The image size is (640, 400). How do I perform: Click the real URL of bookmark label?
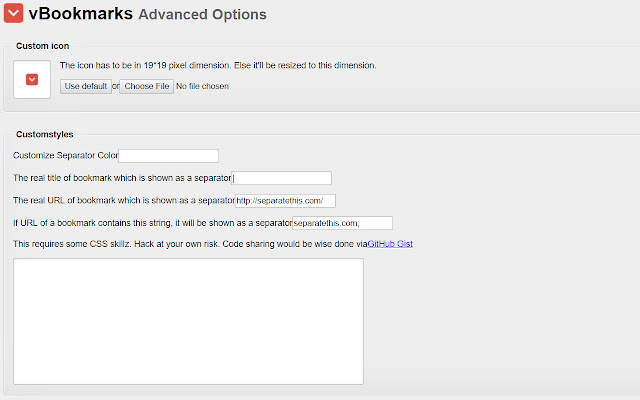[123, 200]
